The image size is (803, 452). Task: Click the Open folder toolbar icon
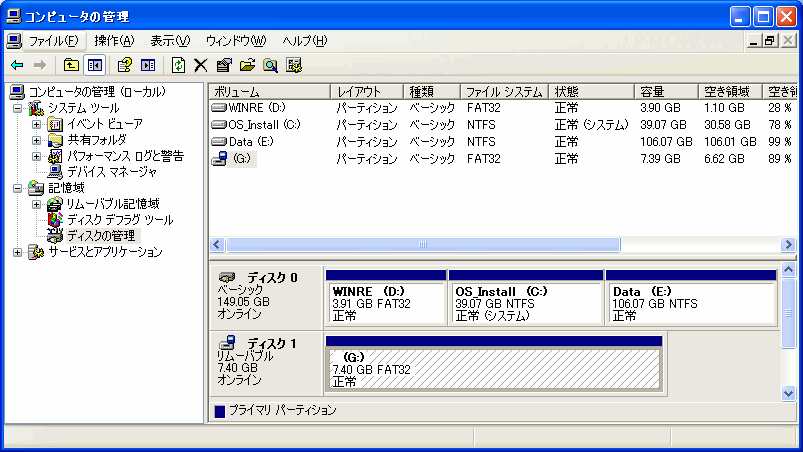247,65
